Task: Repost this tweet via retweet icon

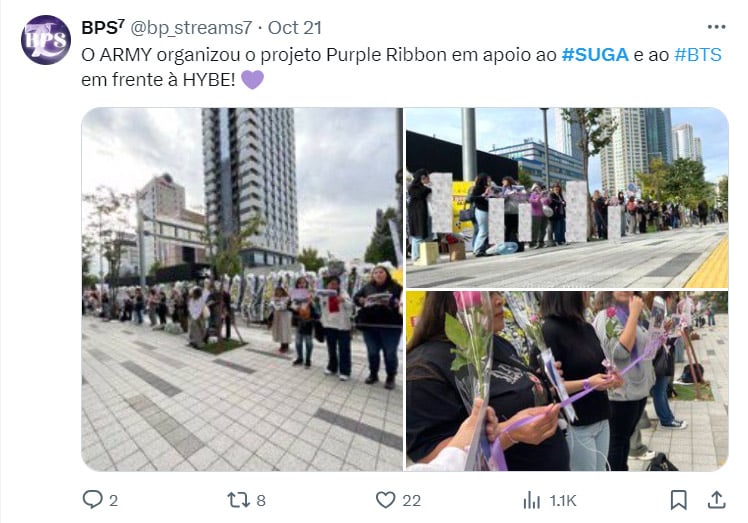Action: coord(239,500)
